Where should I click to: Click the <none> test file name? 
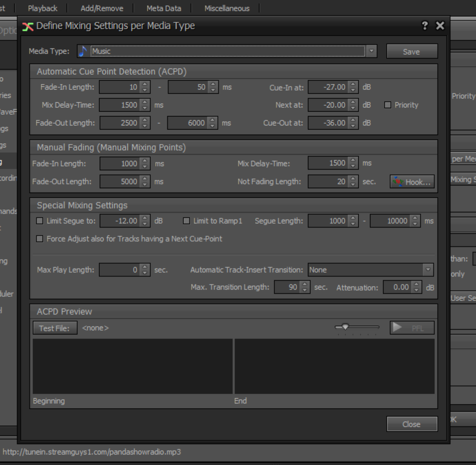95,328
